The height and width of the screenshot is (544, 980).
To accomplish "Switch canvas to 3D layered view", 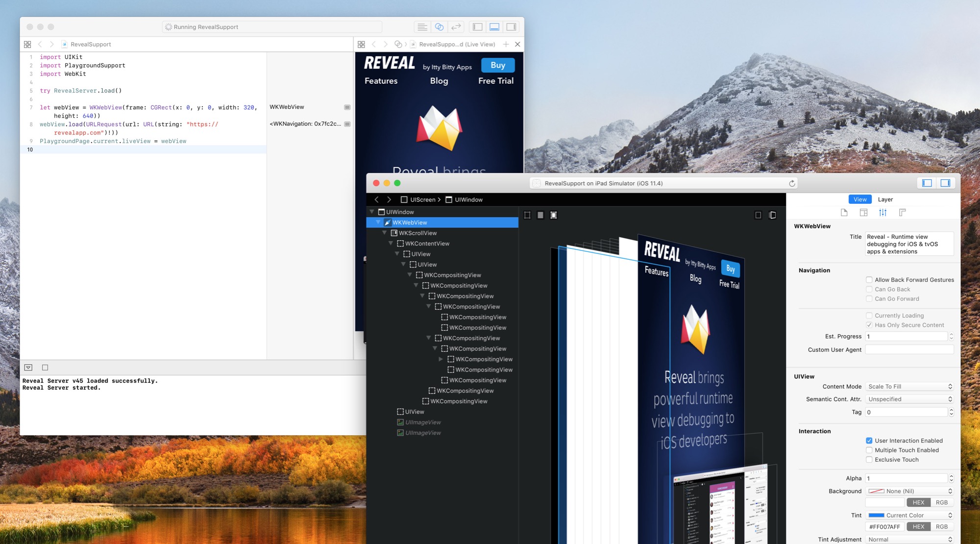I will pos(773,215).
